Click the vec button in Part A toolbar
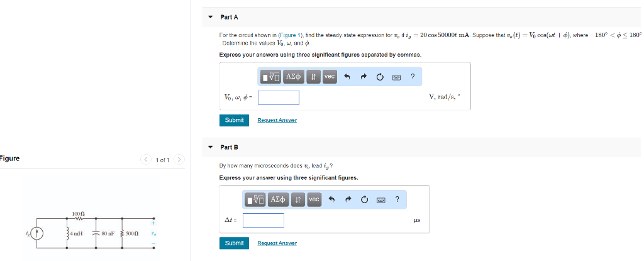 coord(330,77)
